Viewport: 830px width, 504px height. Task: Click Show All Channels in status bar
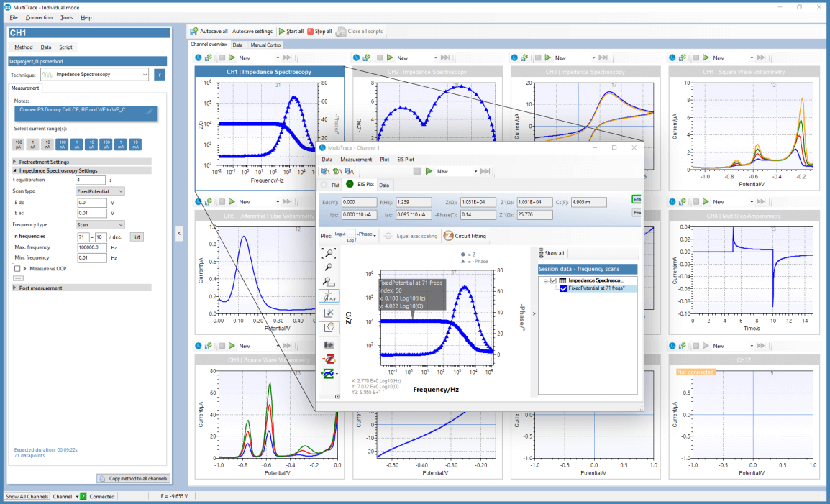tap(27, 497)
